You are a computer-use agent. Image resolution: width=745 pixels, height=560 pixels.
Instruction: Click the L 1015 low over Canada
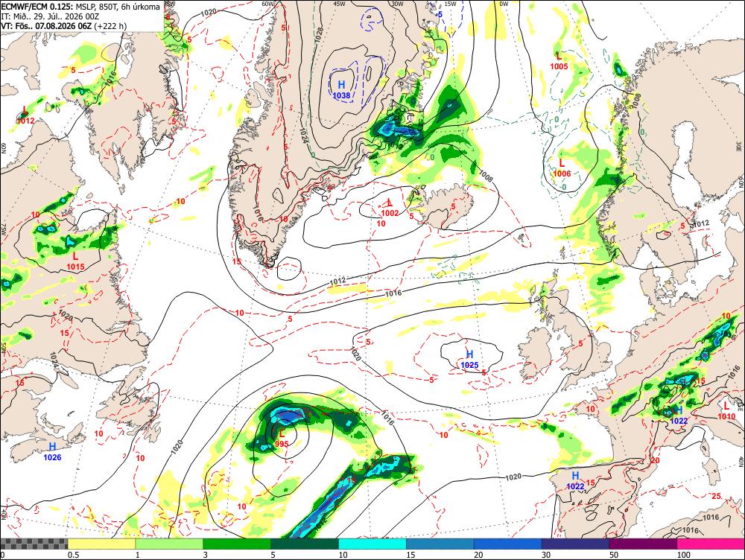tap(75, 261)
